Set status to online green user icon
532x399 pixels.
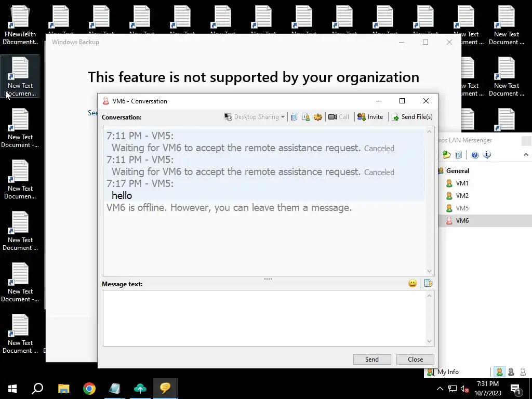499,372
